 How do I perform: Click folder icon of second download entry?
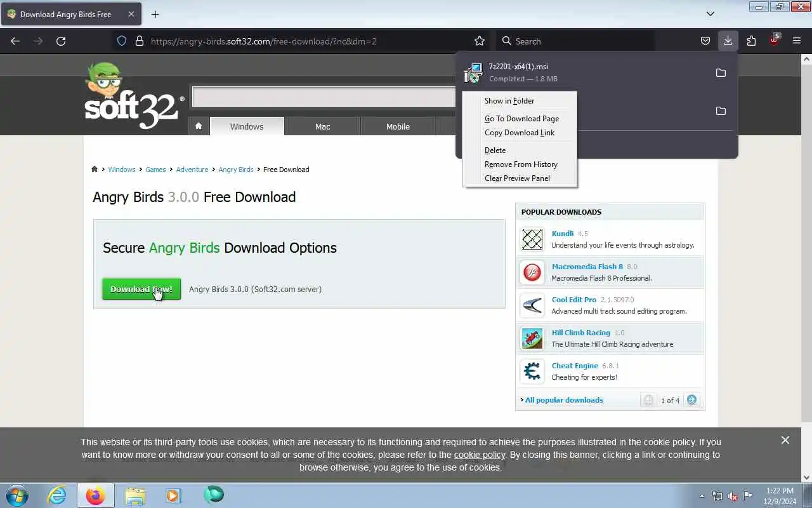pyautogui.click(x=721, y=111)
